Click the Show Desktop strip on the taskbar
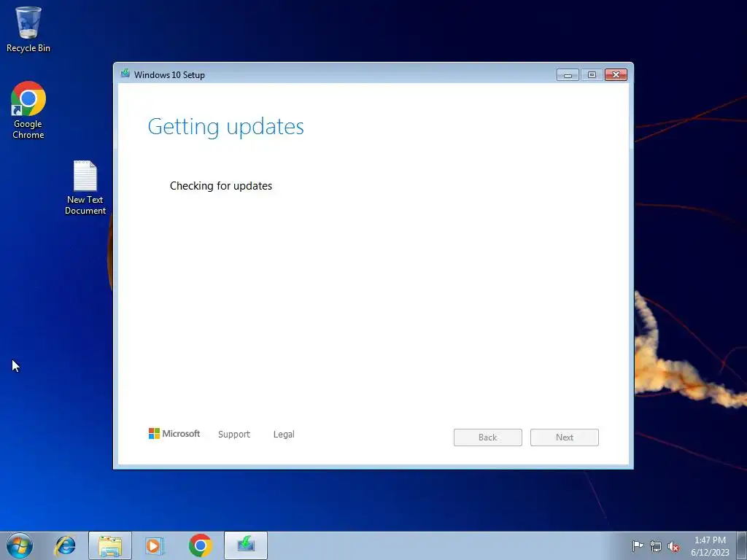The image size is (747, 560). coord(742,545)
